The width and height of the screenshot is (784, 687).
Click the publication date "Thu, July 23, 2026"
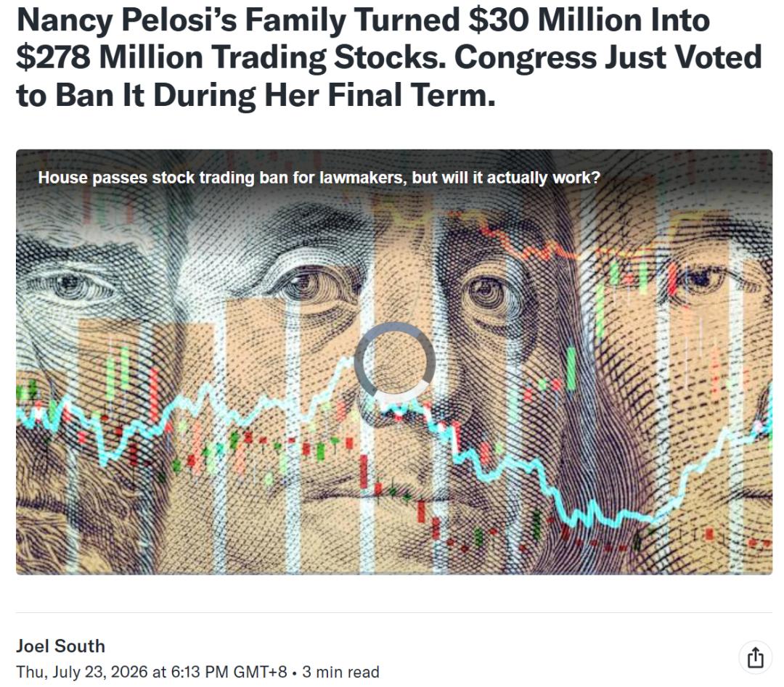82,672
